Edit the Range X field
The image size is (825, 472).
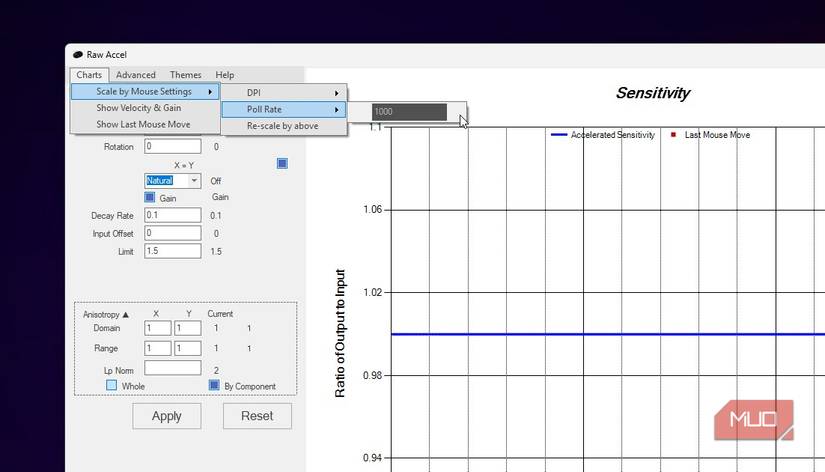(x=157, y=348)
